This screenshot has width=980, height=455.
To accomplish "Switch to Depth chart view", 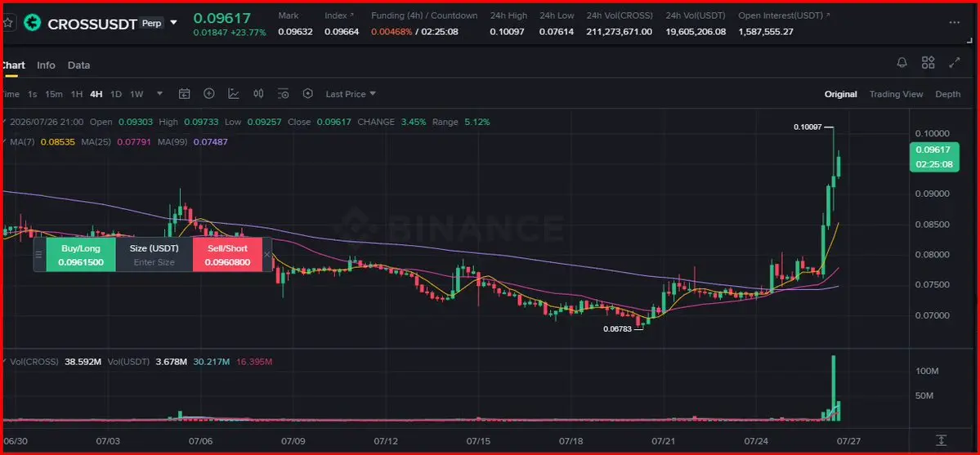I will click(x=947, y=94).
